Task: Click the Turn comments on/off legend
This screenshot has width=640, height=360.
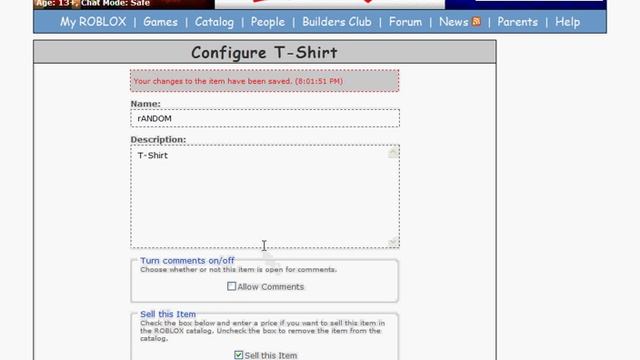Action: tap(187, 260)
